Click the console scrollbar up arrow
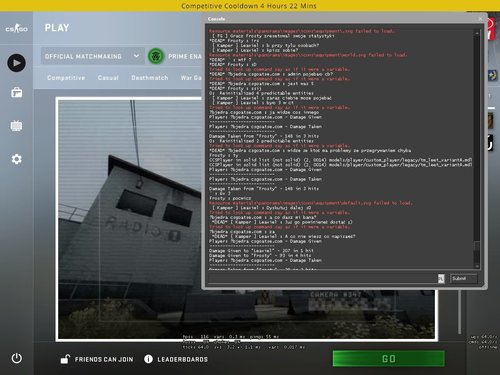Screen dimensions: 500x375 coord(477,33)
